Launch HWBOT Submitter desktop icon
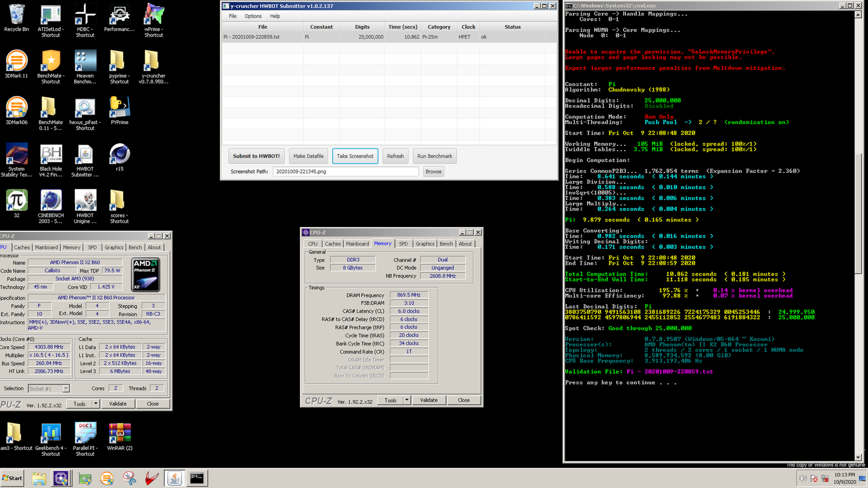The image size is (868, 488). click(x=85, y=160)
